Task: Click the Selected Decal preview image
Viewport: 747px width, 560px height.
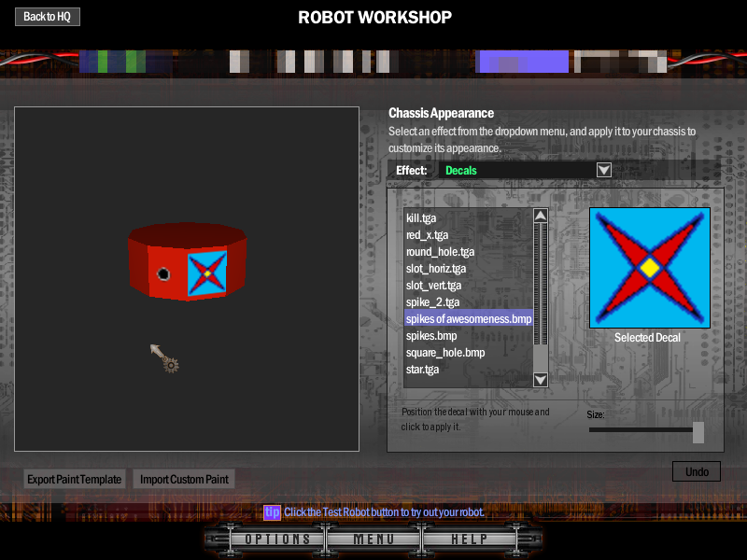Action: pyautogui.click(x=650, y=268)
